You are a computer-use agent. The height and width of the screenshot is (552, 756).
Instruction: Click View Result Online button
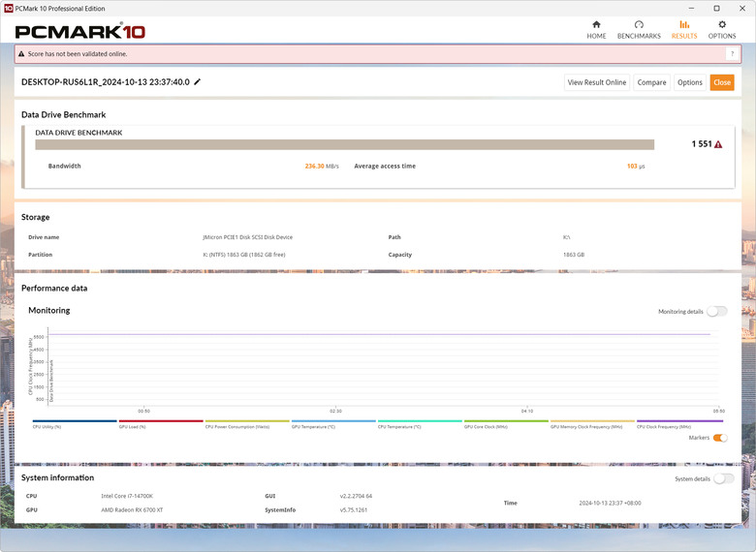pos(597,82)
